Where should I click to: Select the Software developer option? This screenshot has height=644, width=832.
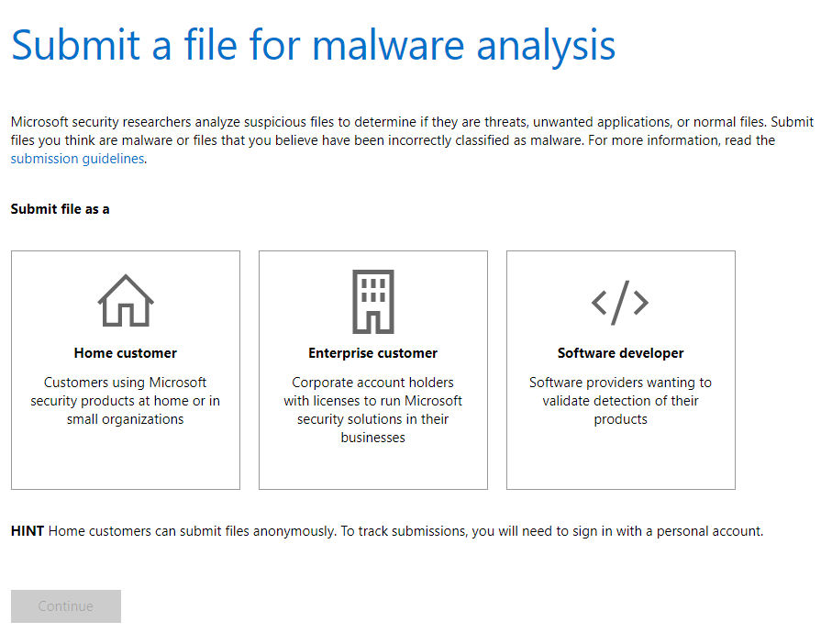click(x=620, y=370)
